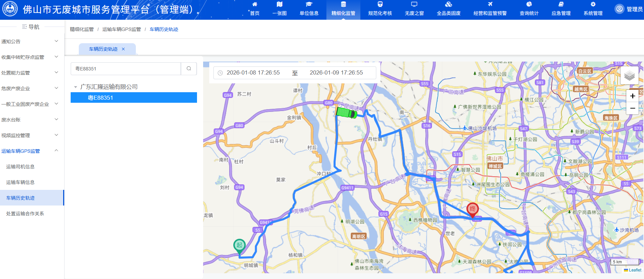
Task: Click the green start-point marker
Action: [x=239, y=245]
